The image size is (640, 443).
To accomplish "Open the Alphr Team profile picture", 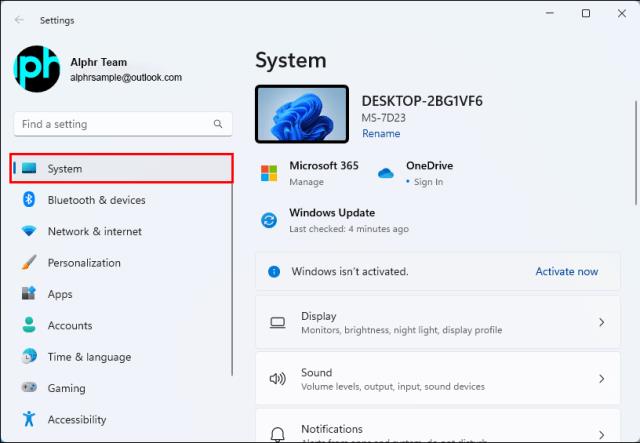I will pos(37,69).
